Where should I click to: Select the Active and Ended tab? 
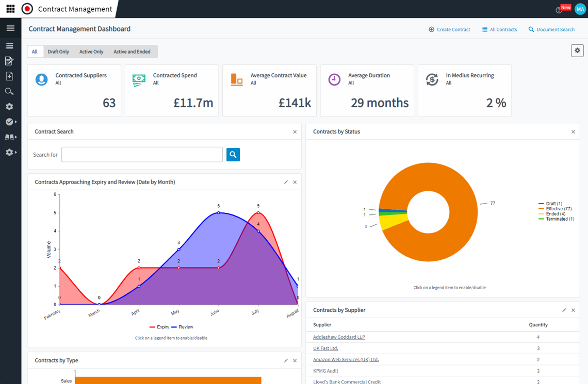pyautogui.click(x=132, y=52)
